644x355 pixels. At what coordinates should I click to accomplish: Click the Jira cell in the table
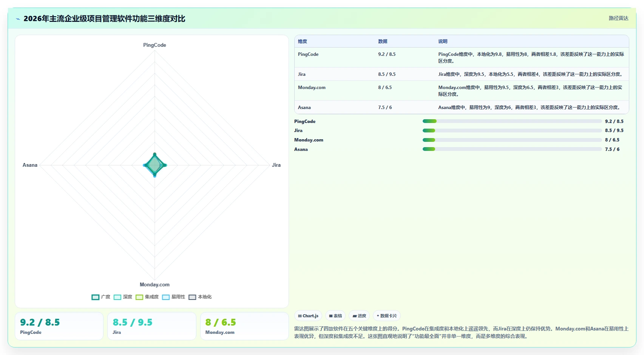pyautogui.click(x=302, y=74)
